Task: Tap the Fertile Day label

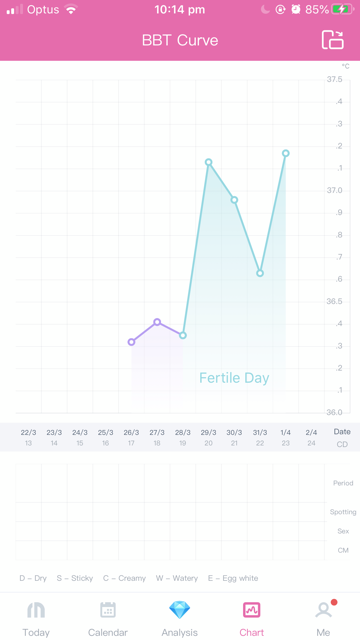Action: click(234, 378)
